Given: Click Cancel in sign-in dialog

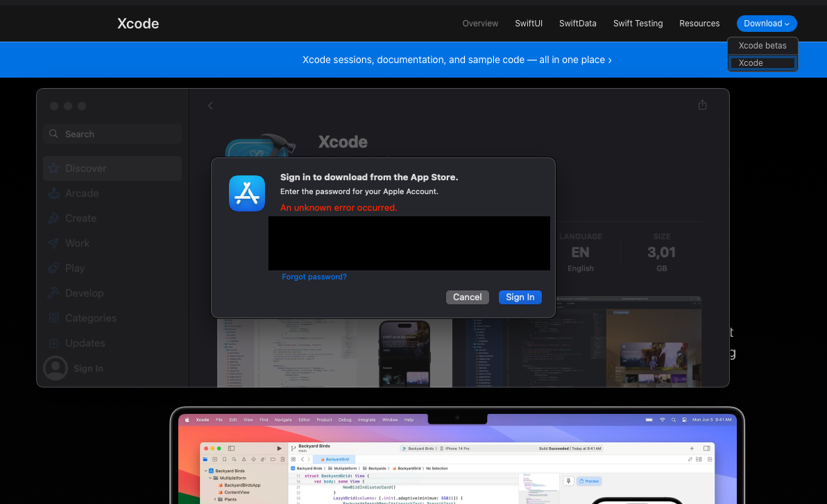Looking at the screenshot, I should [468, 297].
